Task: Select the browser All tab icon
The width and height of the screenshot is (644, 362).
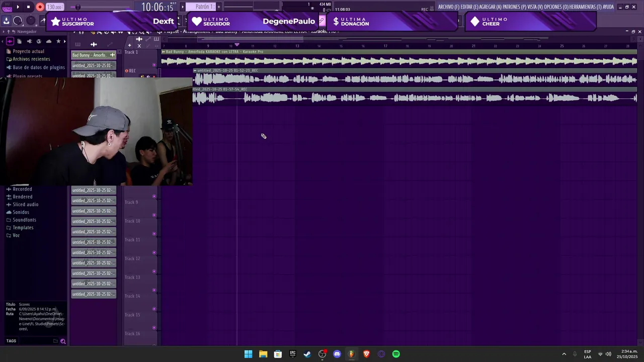Action: (x=10, y=41)
